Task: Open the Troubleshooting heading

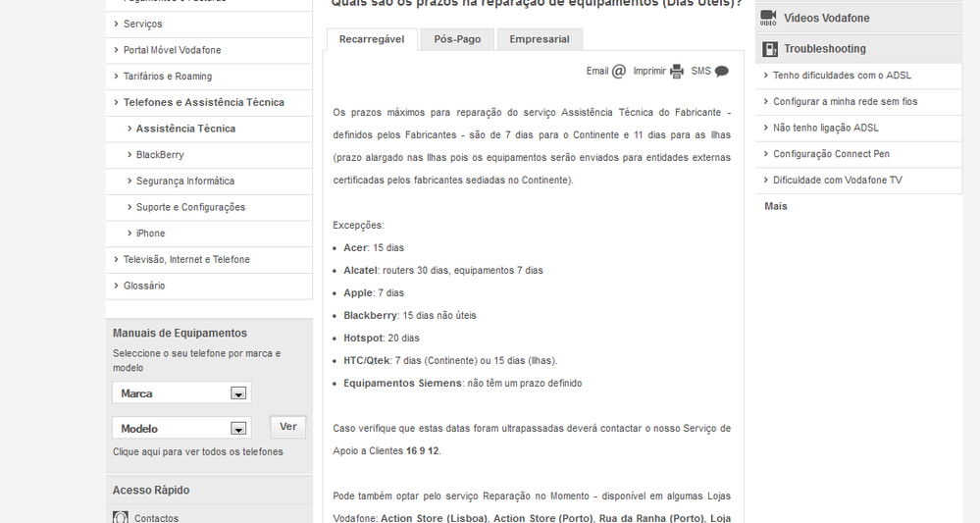Action: point(825,49)
